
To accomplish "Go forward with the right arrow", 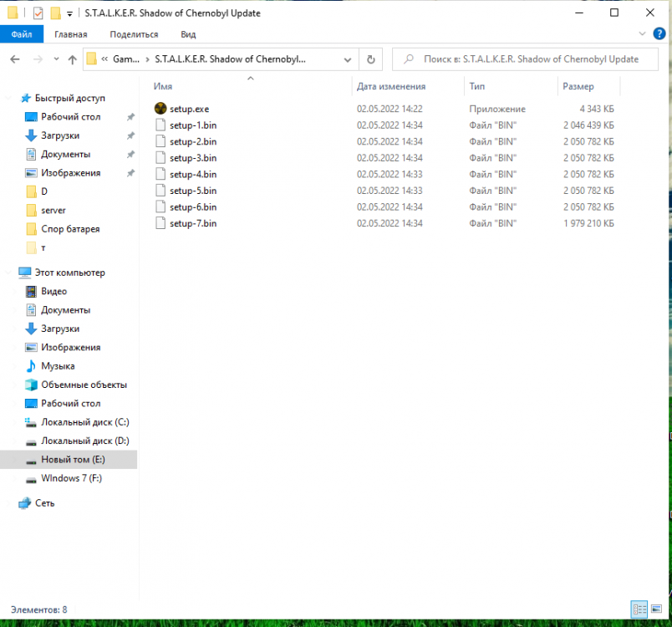I will click(x=38, y=59).
